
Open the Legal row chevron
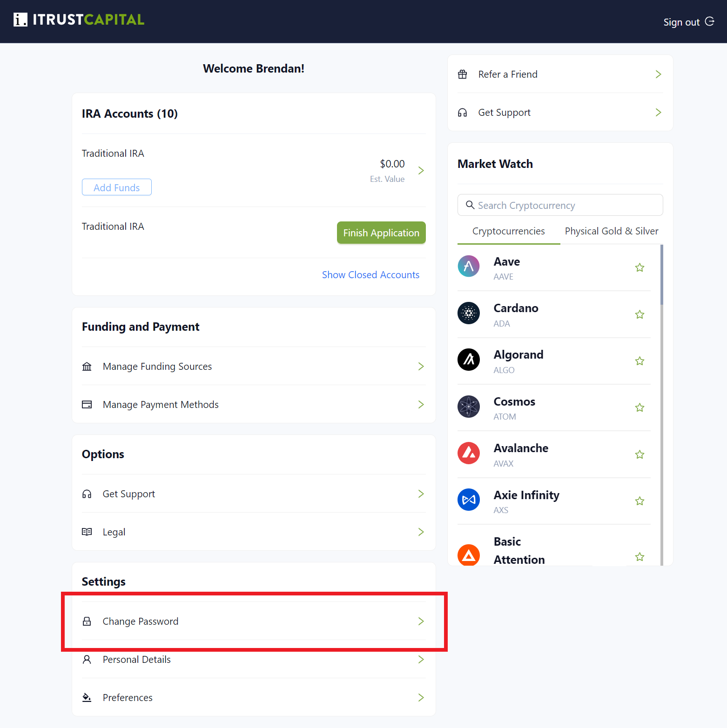[421, 532]
